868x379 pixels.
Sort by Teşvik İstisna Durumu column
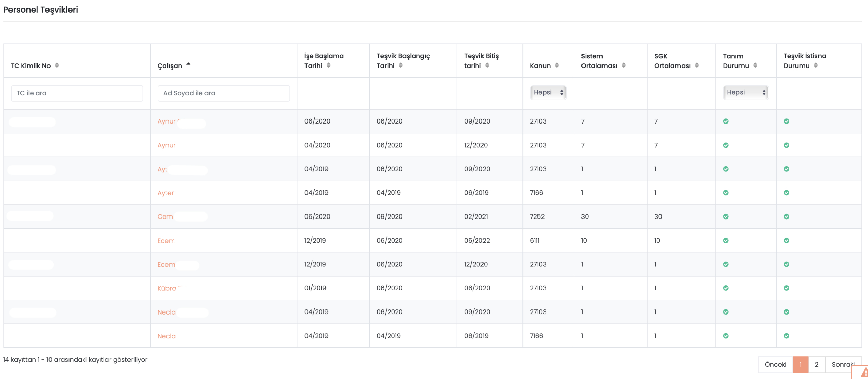(x=816, y=65)
